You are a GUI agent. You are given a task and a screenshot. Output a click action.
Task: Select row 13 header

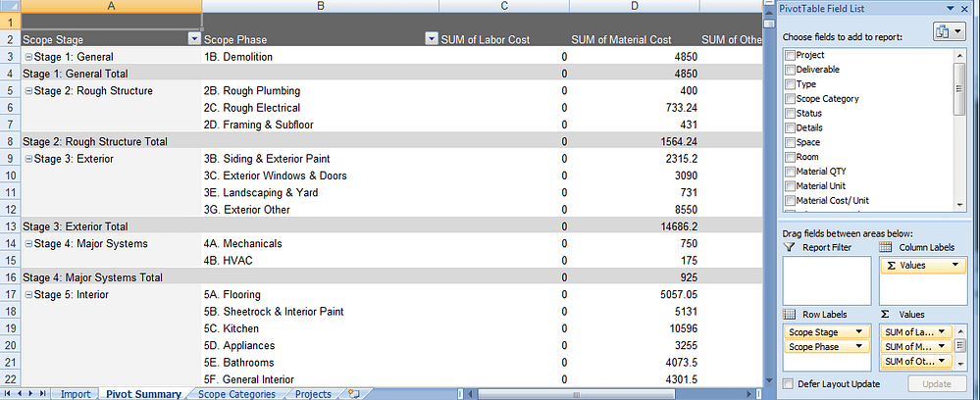coord(10,226)
